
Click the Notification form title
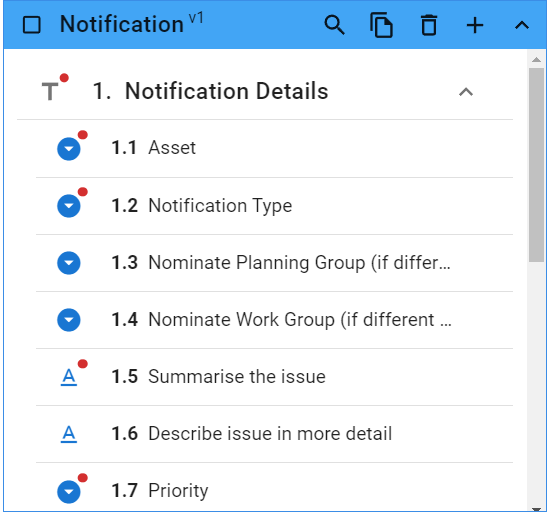pyautogui.click(x=121, y=24)
